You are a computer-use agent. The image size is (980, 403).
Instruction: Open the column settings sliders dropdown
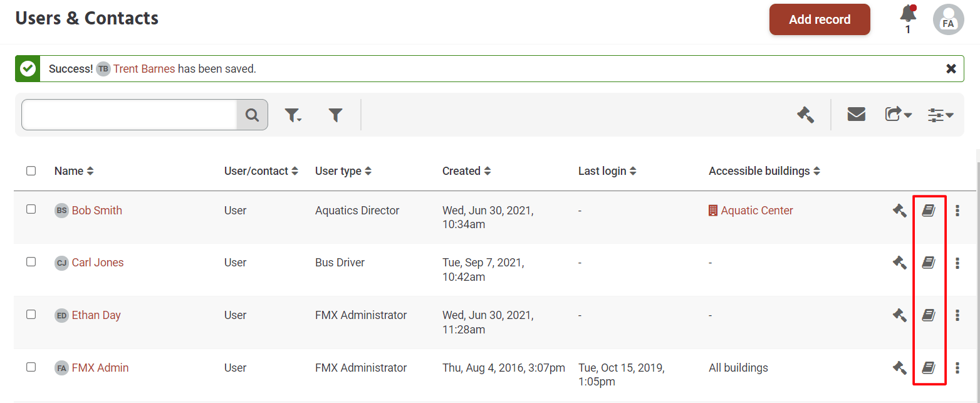tap(941, 115)
